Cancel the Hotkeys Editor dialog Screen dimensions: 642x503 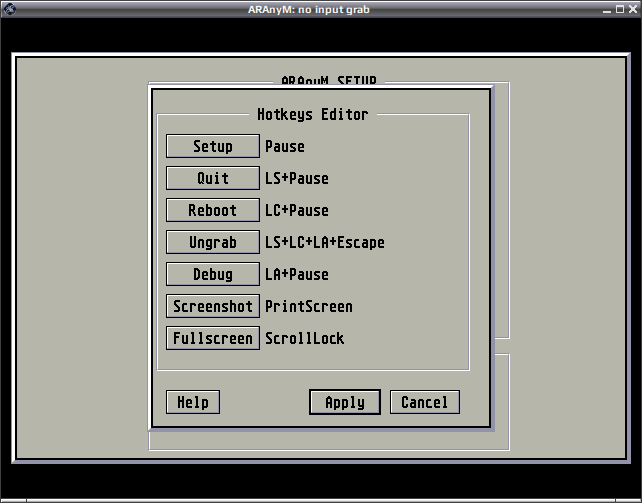tap(425, 402)
